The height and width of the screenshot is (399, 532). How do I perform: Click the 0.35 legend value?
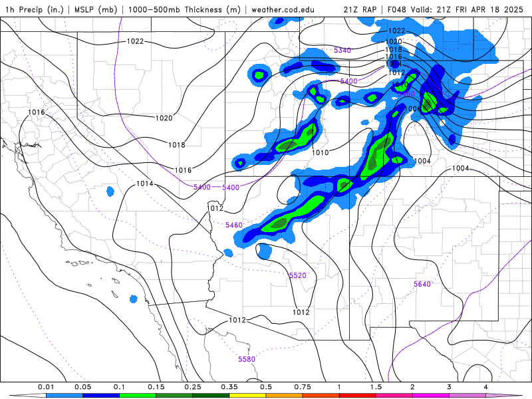[229, 387]
